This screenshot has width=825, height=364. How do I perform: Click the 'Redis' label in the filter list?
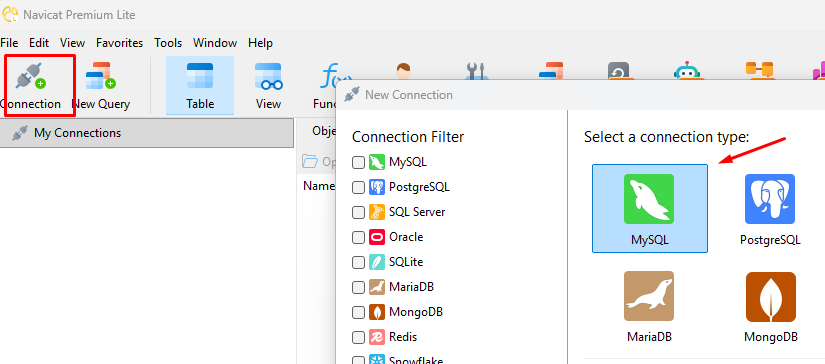[x=403, y=337]
